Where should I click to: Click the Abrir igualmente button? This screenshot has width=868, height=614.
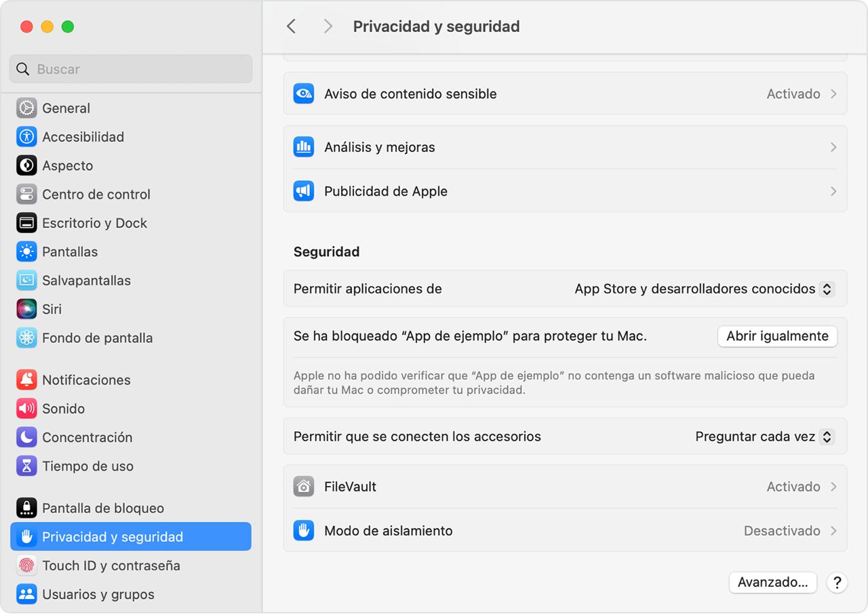[777, 336]
